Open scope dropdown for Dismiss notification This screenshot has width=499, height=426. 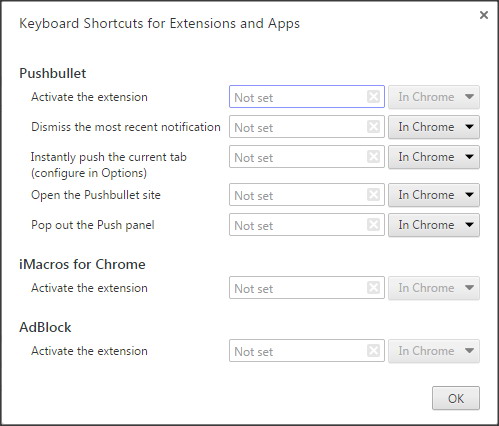point(434,127)
